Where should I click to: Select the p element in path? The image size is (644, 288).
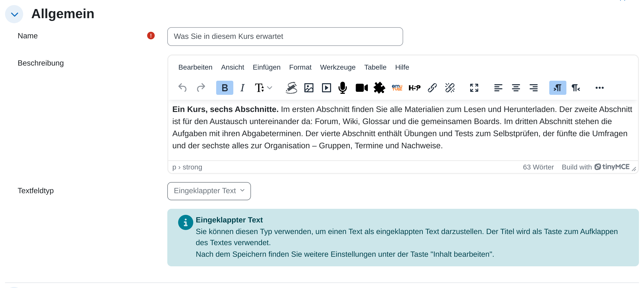tap(174, 167)
